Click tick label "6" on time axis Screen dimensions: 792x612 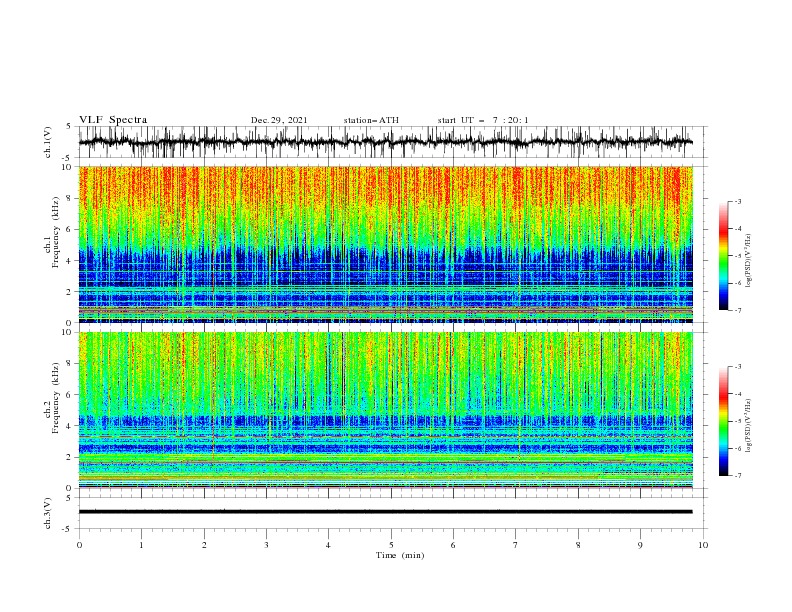coord(453,545)
